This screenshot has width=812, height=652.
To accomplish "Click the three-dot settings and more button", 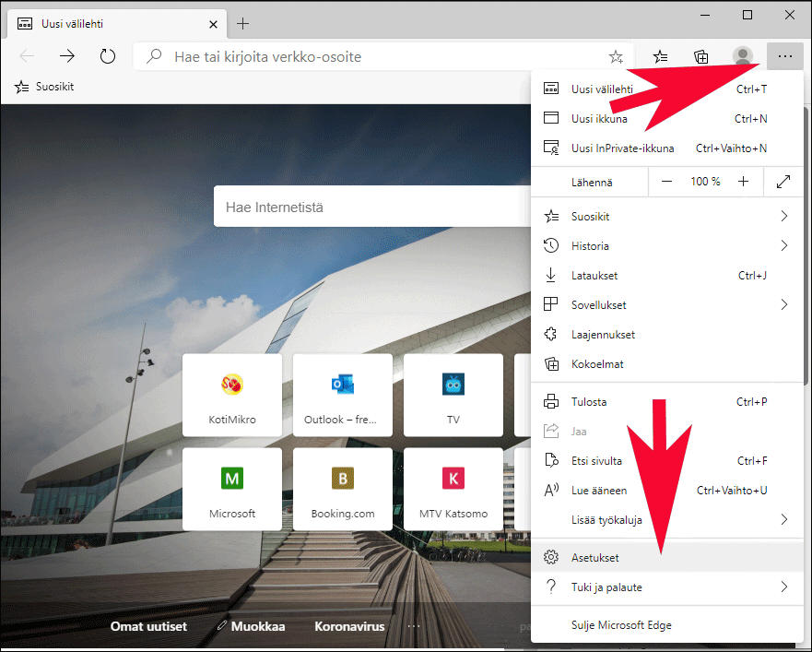I will (784, 56).
